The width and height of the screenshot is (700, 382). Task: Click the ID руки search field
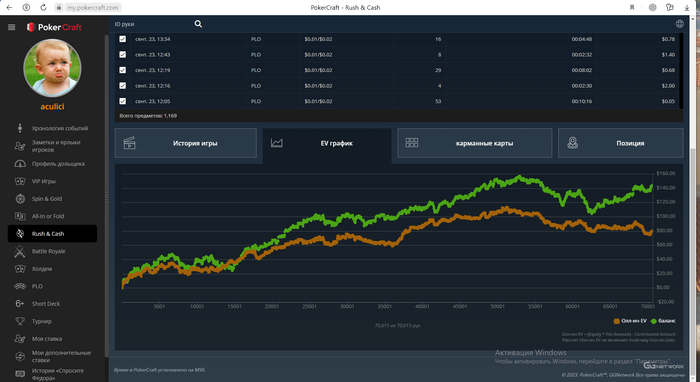[152, 24]
